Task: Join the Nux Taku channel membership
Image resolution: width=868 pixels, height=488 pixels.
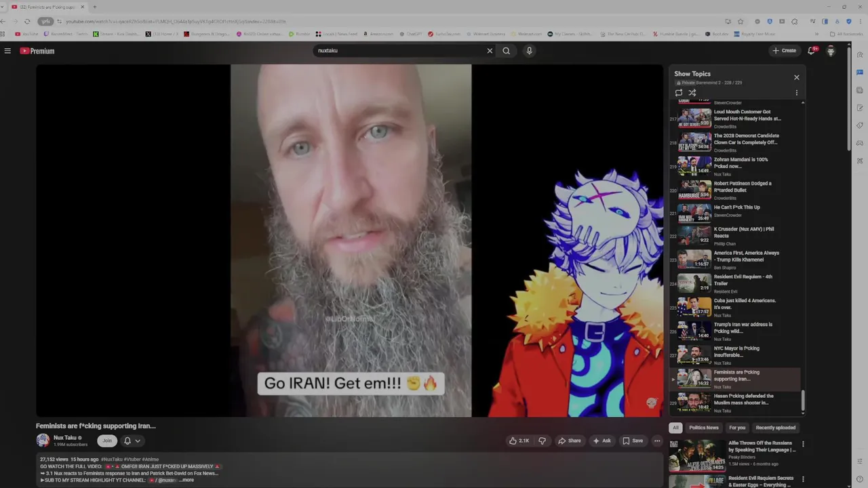Action: coord(106,441)
